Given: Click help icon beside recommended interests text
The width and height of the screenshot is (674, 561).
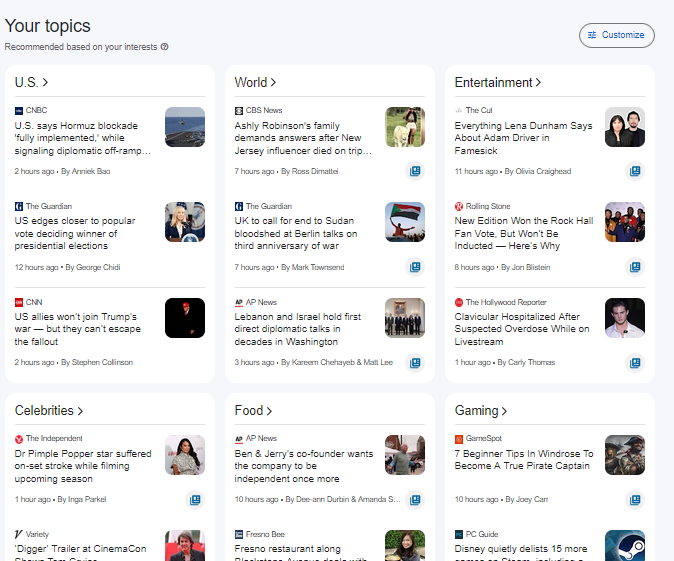Looking at the screenshot, I should tap(164, 47).
